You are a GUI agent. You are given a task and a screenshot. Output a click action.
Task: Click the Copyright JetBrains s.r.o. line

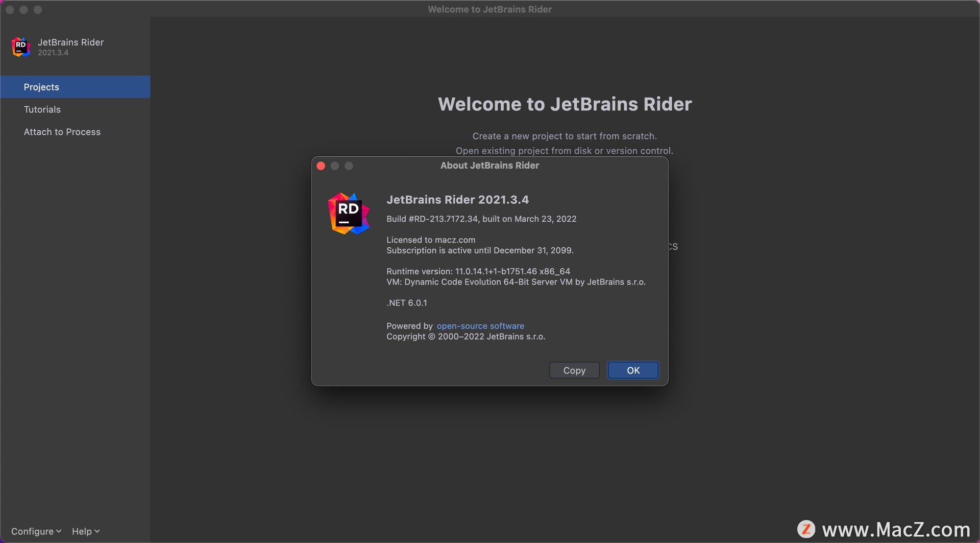tap(465, 337)
